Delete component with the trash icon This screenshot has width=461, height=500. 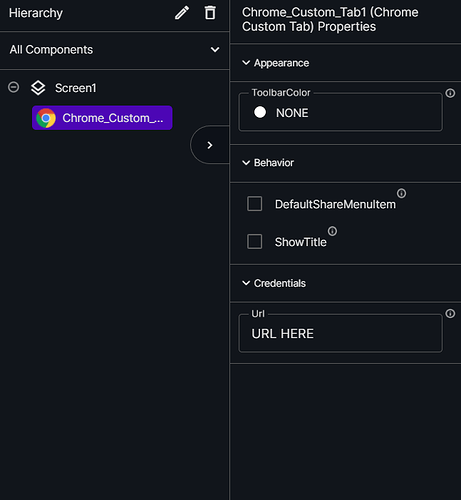pyautogui.click(x=210, y=13)
